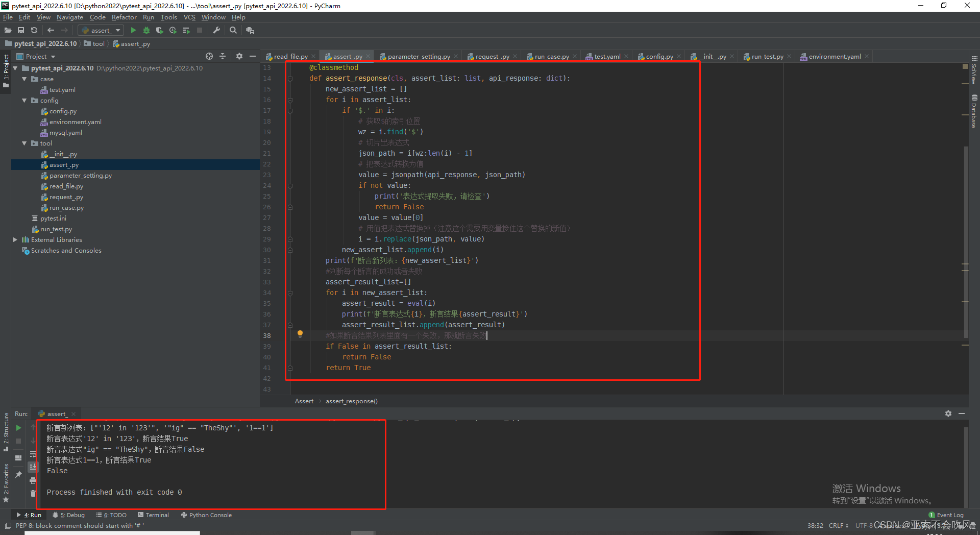This screenshot has height=535, width=980.
Task: Toggle the Project tool window stripe button
Action: point(6,71)
